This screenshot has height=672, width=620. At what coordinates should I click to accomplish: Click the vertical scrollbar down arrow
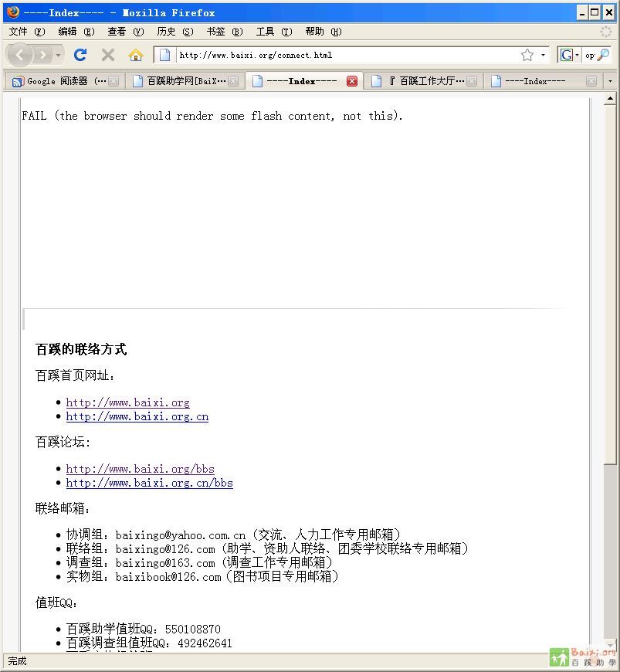point(610,645)
